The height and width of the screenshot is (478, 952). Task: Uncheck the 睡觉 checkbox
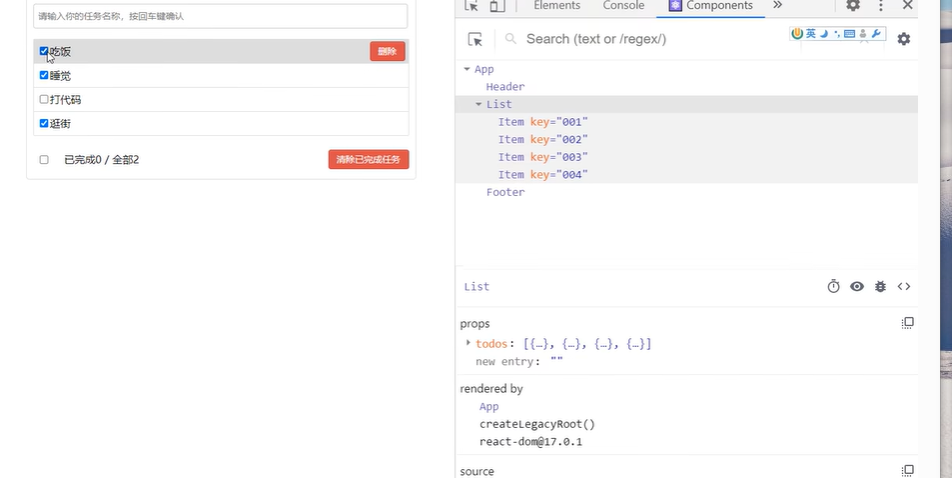[x=44, y=75]
